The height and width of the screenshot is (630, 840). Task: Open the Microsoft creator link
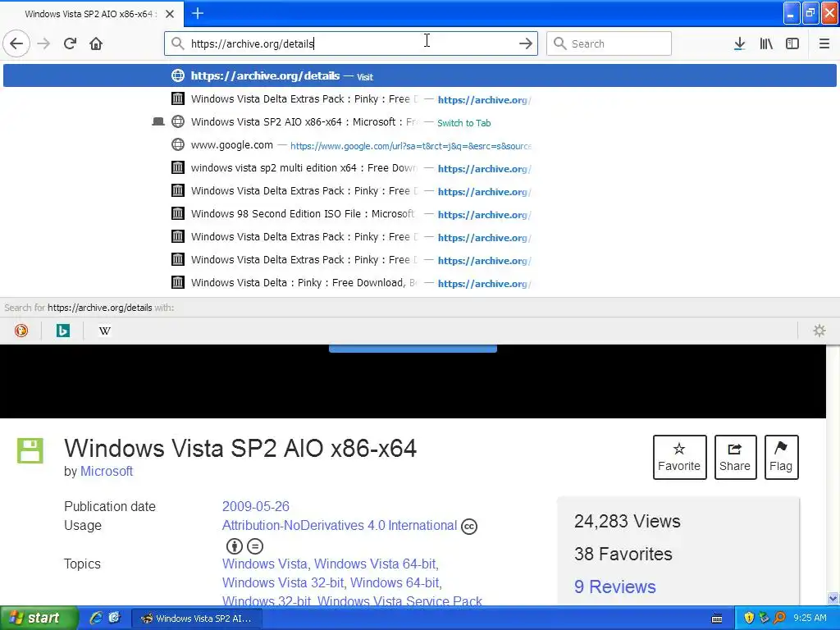point(106,471)
